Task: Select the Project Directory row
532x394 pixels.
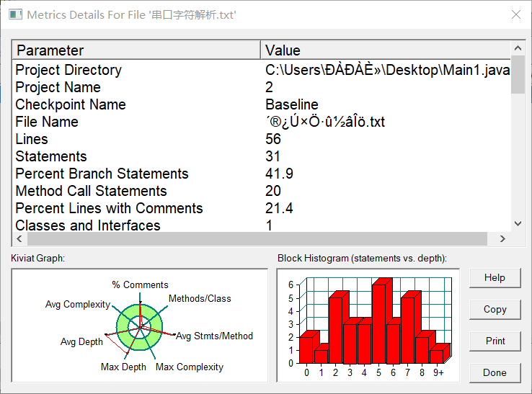Action: click(x=261, y=70)
